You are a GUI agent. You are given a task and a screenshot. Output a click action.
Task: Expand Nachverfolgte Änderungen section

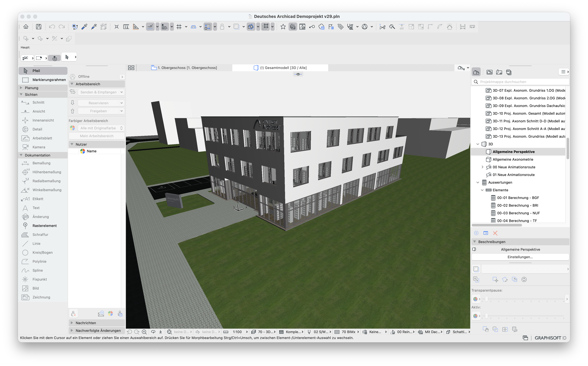(x=72, y=331)
